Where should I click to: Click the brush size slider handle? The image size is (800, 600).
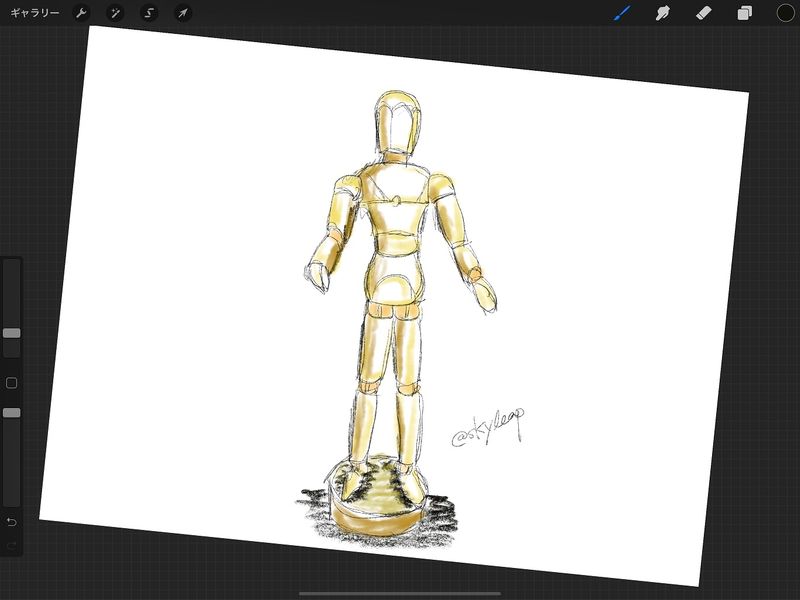[12, 333]
